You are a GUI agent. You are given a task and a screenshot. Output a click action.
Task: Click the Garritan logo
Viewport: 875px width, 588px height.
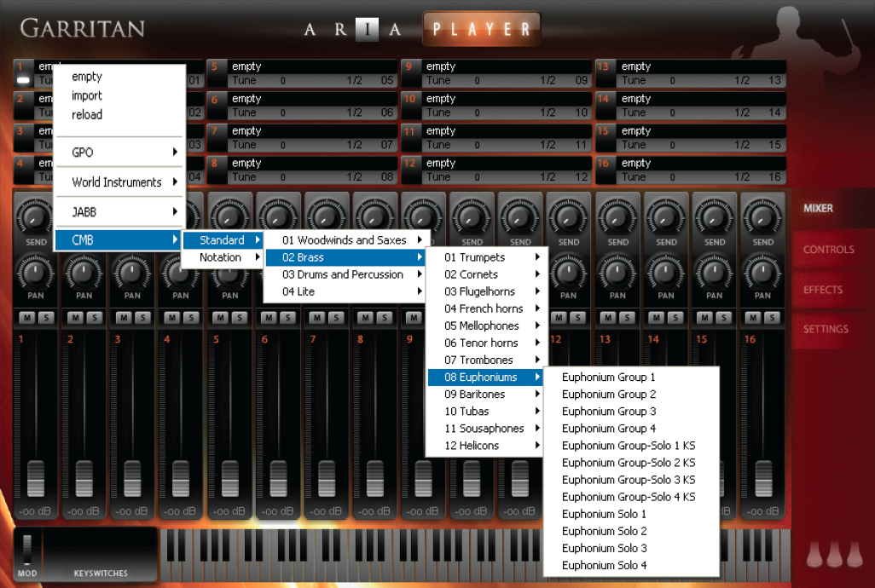point(81,27)
